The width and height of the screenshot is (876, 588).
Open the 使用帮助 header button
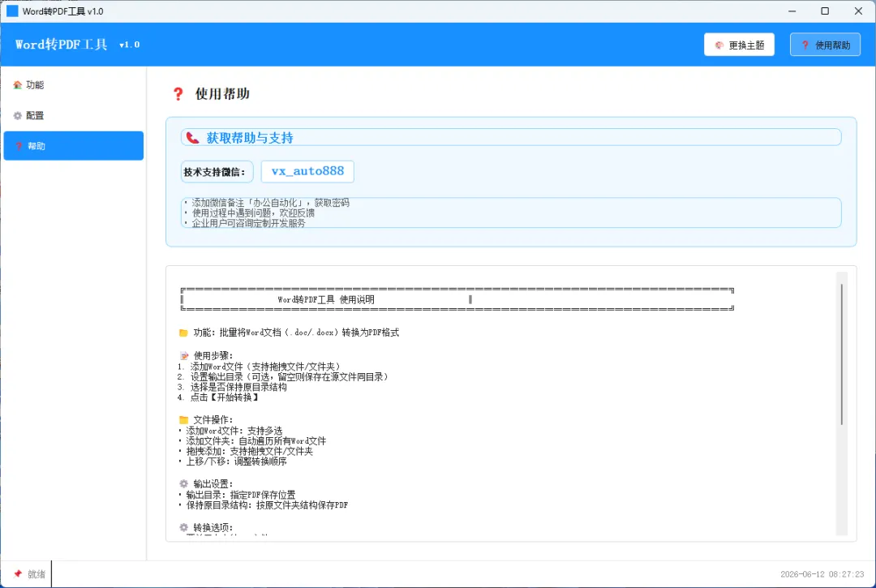[825, 45]
